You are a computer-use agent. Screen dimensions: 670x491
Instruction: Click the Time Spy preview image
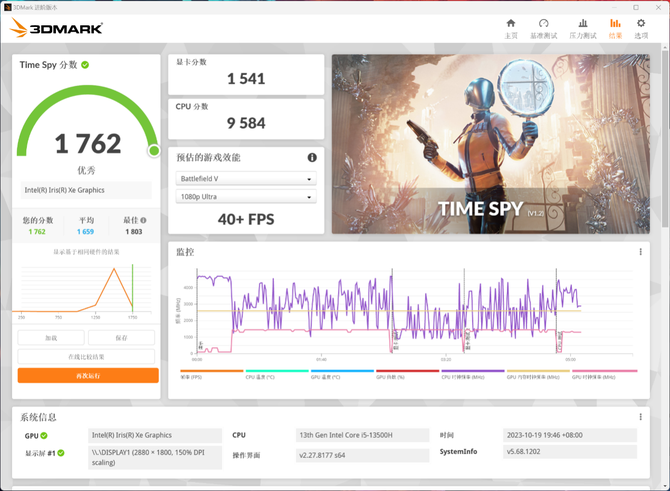pyautogui.click(x=491, y=144)
